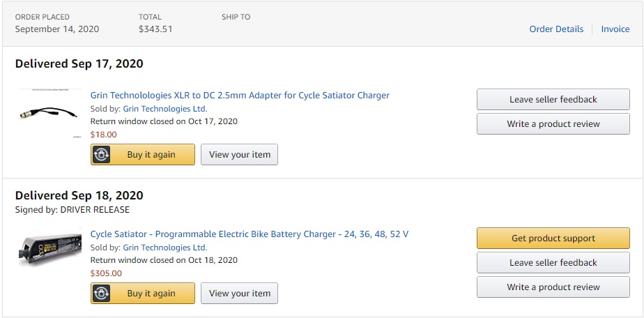This screenshot has height=318, width=644.
Task: Write a product review for the Cycle Satiator
Action: 553,287
